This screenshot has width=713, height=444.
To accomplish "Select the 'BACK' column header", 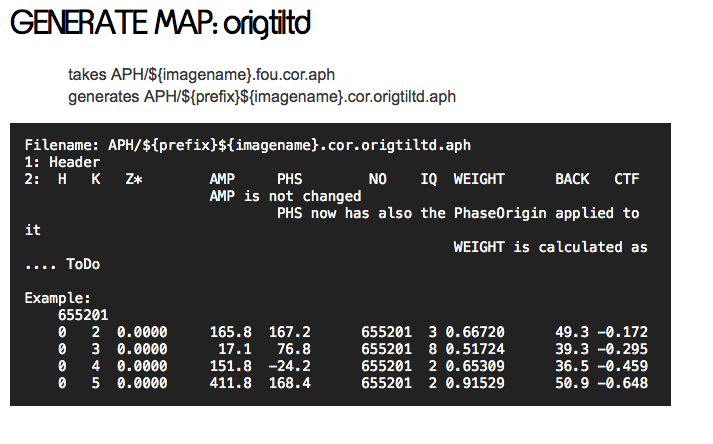I will 572,179.
